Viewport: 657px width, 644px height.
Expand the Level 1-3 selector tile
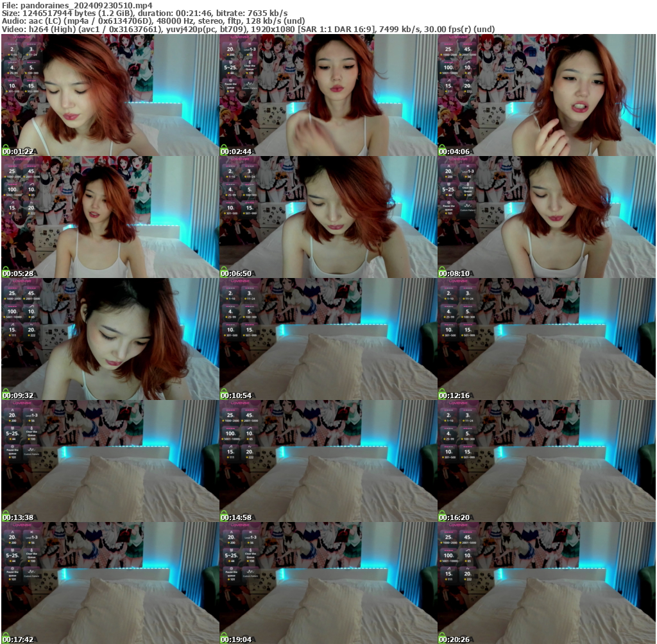tap(250, 49)
